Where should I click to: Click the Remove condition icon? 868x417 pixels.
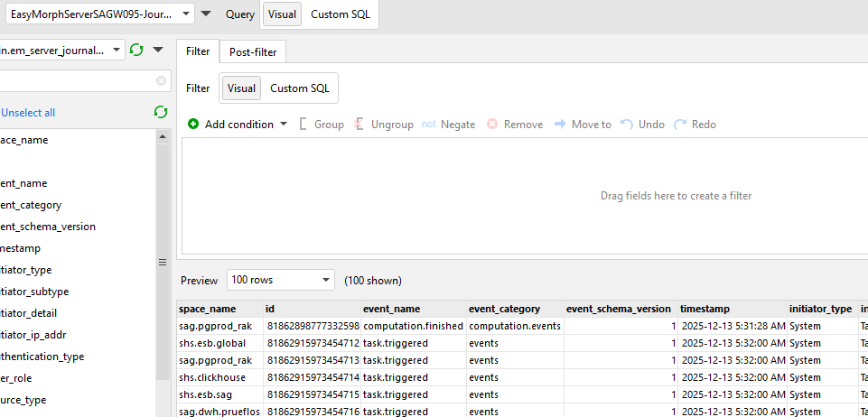(x=492, y=125)
